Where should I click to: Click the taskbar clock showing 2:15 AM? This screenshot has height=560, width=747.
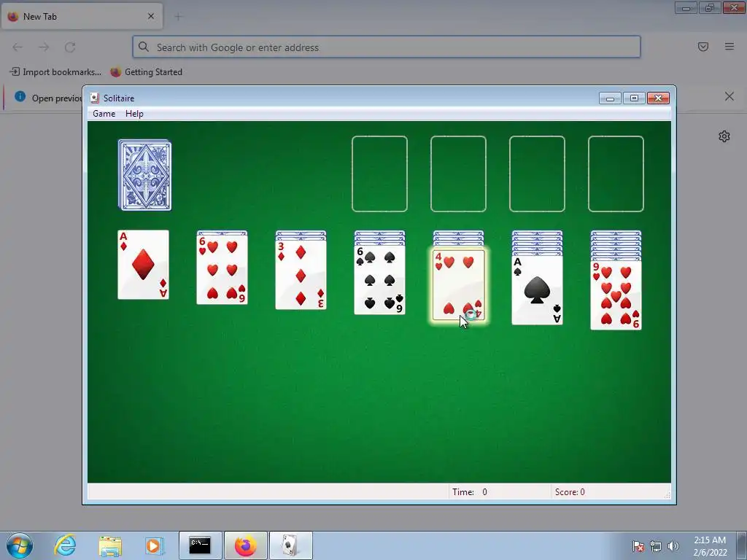click(710, 546)
